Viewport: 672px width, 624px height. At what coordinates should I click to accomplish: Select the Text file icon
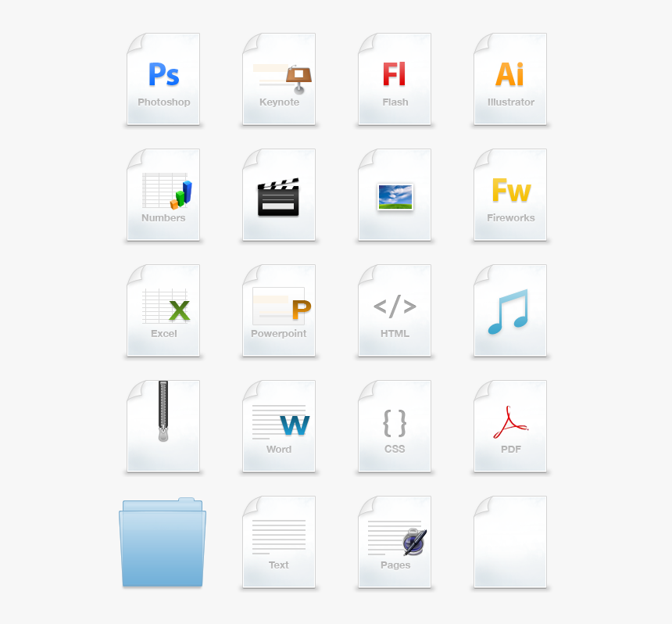[x=279, y=543]
